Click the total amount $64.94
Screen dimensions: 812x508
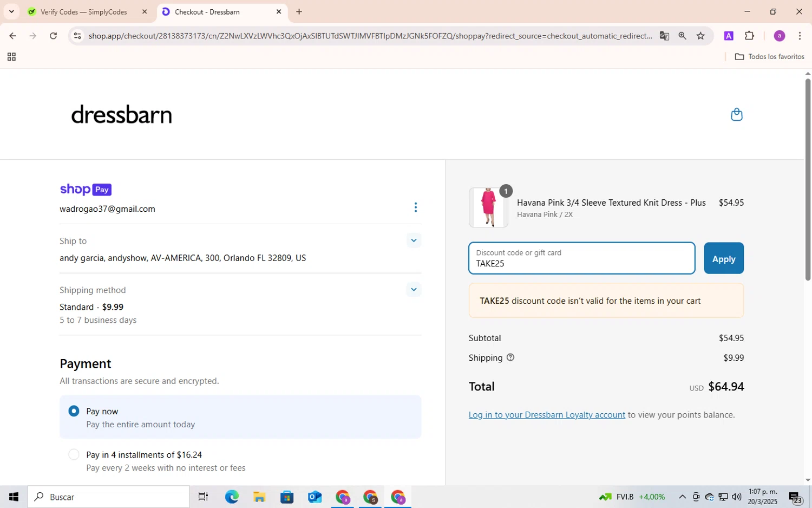[x=726, y=387]
